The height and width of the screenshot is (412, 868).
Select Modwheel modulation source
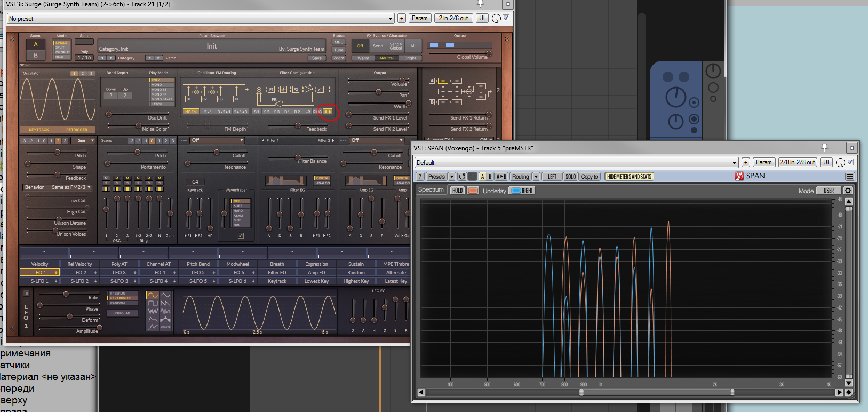237,264
